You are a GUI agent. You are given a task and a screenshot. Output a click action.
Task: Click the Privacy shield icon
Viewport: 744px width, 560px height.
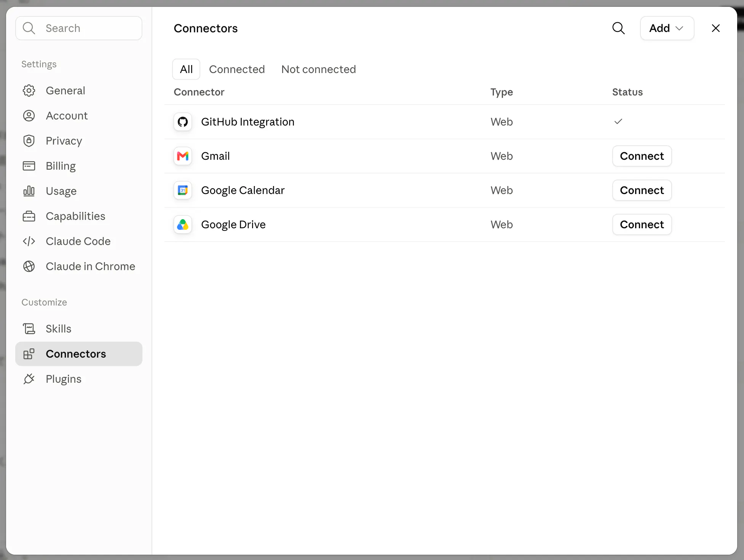[29, 141]
